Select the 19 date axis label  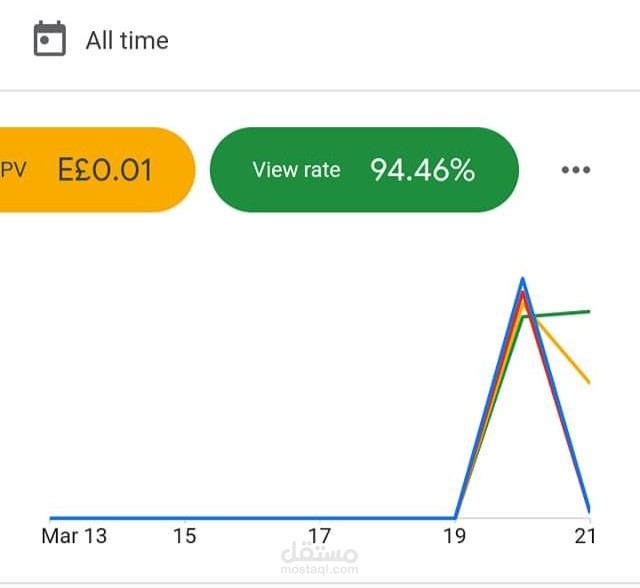pyautogui.click(x=454, y=536)
